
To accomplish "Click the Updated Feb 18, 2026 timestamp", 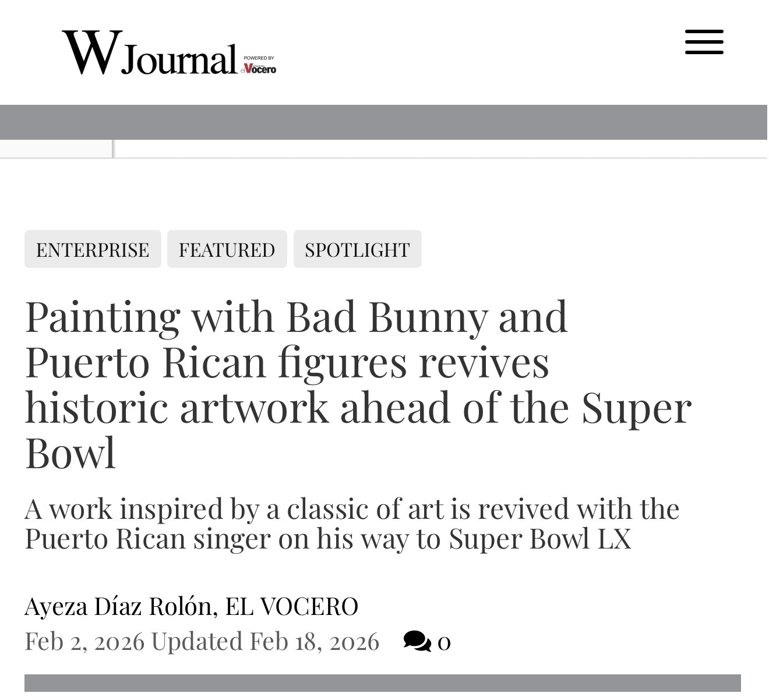I will point(265,641).
